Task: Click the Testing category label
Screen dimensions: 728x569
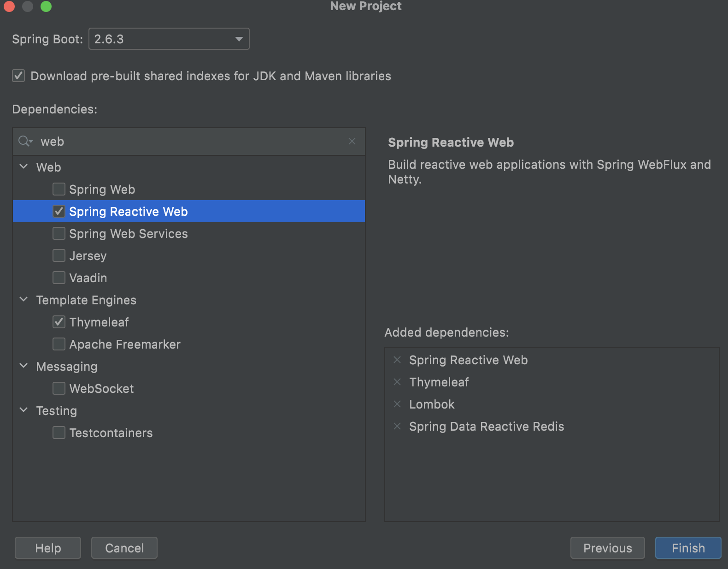Action: [57, 411]
